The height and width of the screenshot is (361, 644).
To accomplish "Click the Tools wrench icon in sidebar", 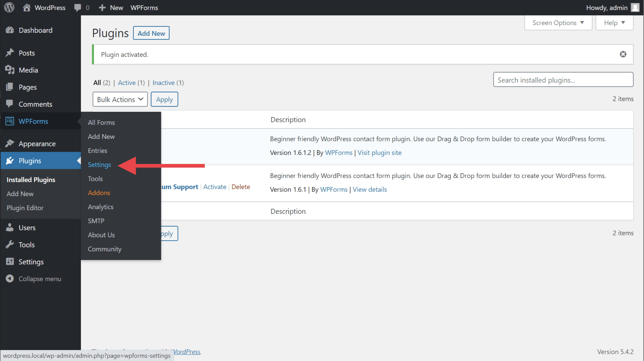I will pyautogui.click(x=10, y=244).
